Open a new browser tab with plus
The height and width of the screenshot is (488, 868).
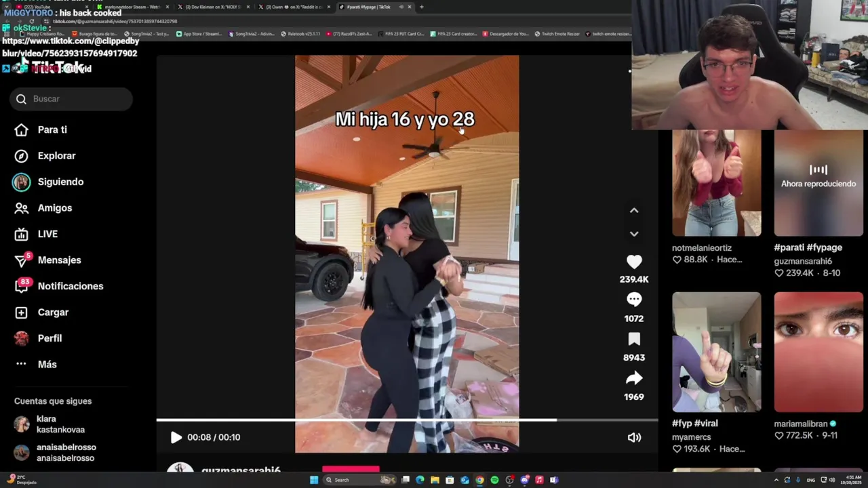coord(422,7)
